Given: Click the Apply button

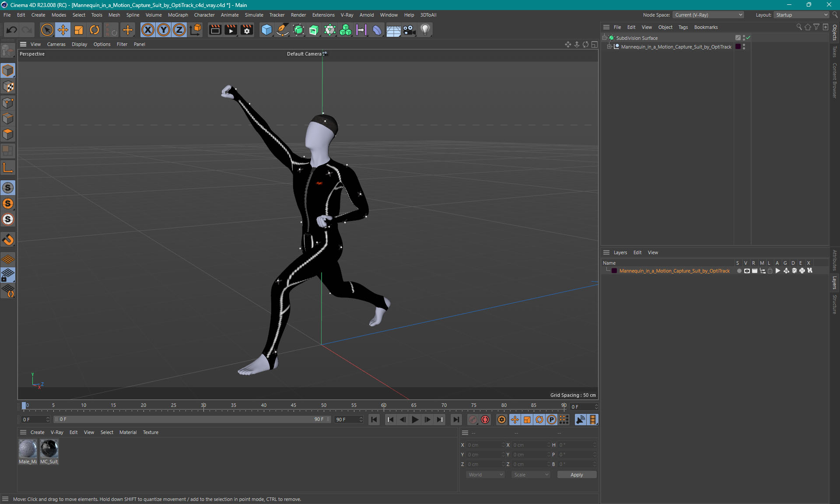Looking at the screenshot, I should (x=576, y=475).
